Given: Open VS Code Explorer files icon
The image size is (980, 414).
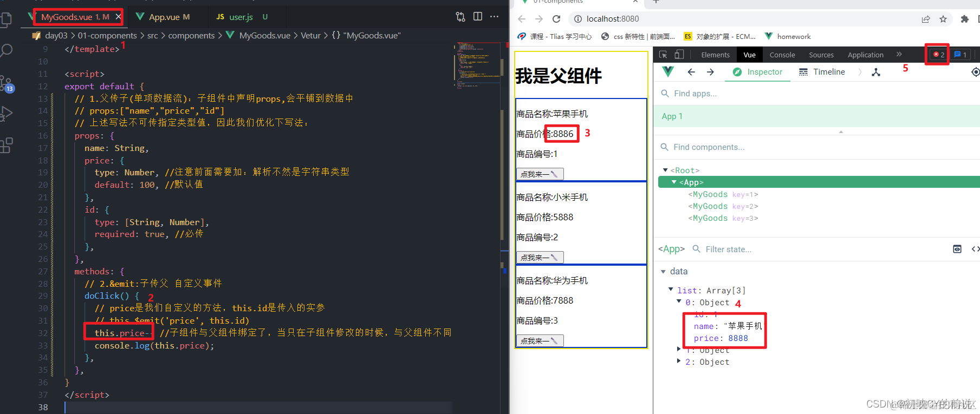Looking at the screenshot, I should (6, 20).
